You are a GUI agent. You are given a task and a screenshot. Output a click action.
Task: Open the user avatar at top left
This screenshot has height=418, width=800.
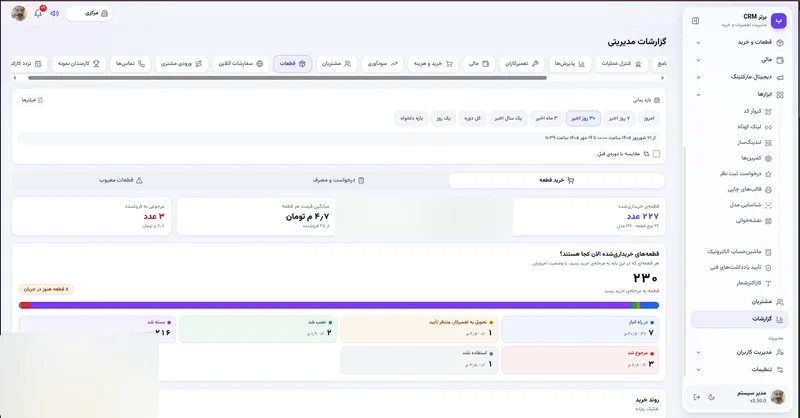pyautogui.click(x=19, y=13)
